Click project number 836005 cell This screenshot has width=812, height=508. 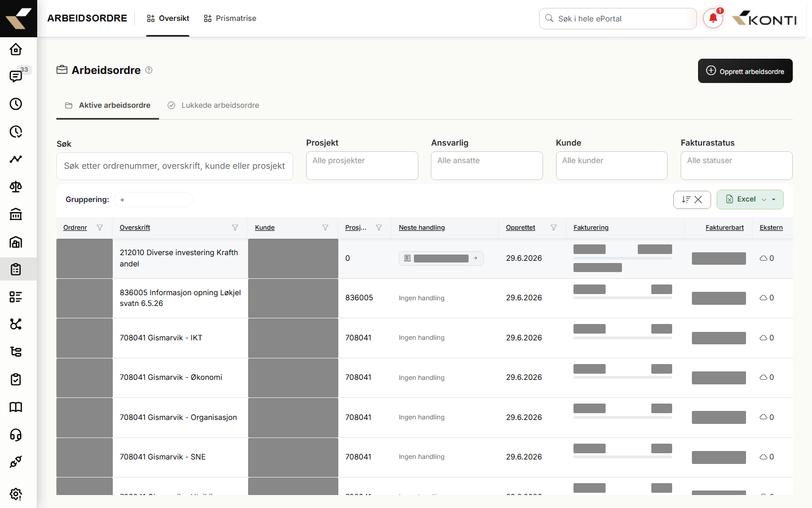[x=359, y=297]
